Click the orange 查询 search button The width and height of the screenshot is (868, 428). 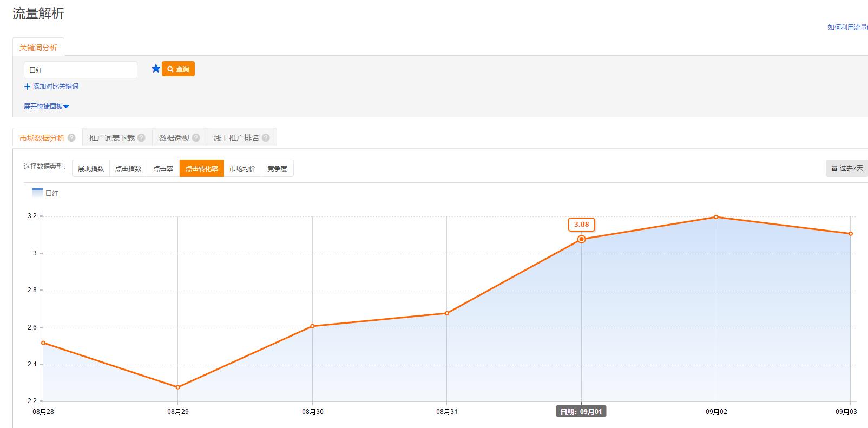pos(178,69)
